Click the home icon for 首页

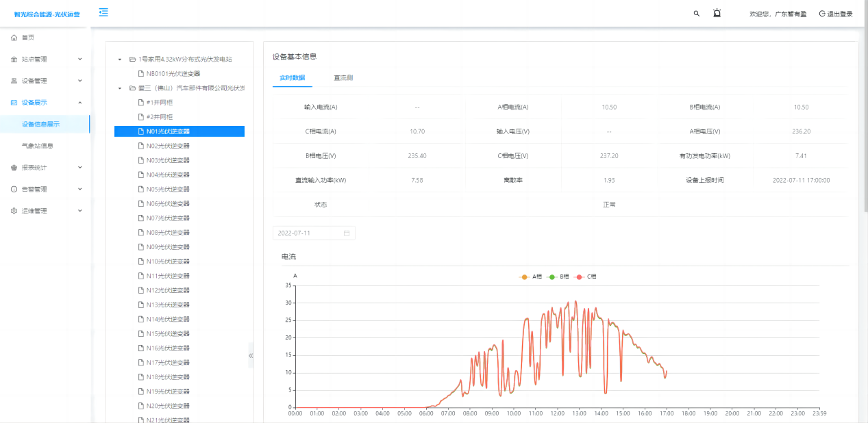click(14, 38)
